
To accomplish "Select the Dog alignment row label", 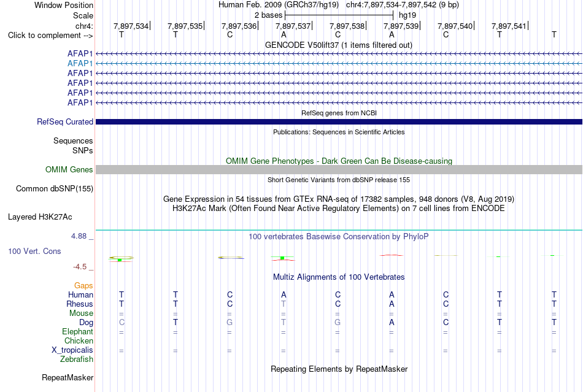I will [87, 323].
